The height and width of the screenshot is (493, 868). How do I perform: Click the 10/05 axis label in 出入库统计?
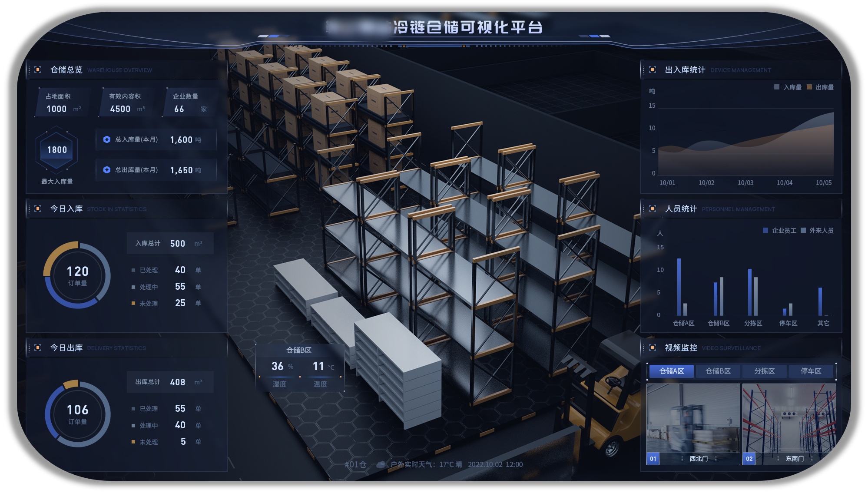point(824,183)
